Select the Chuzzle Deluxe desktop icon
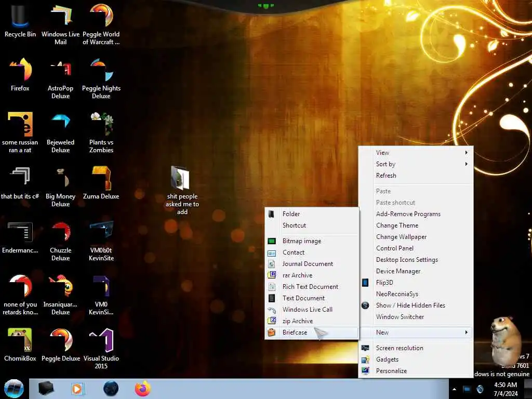The height and width of the screenshot is (399, 532). point(60,240)
